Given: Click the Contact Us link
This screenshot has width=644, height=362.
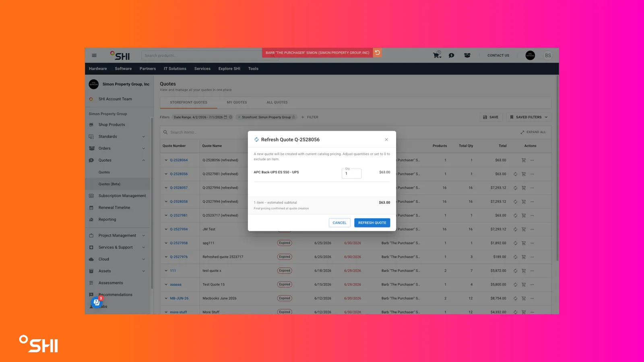Looking at the screenshot, I should pos(498,56).
